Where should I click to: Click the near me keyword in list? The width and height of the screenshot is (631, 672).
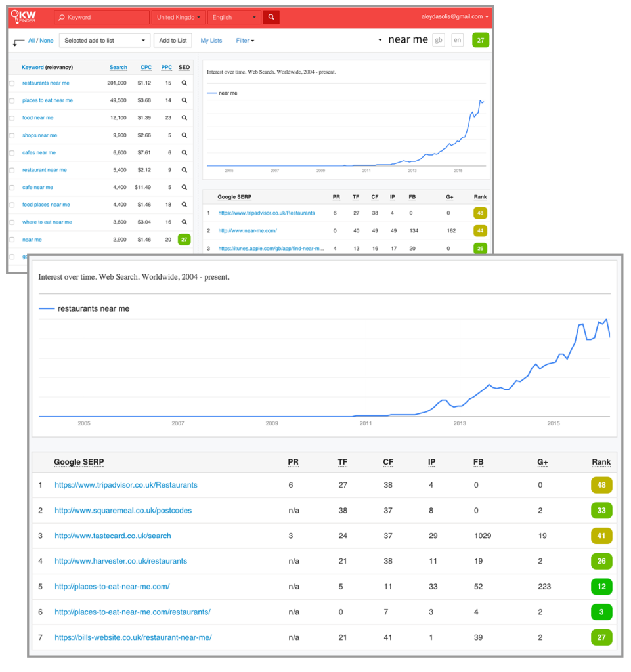coord(32,240)
